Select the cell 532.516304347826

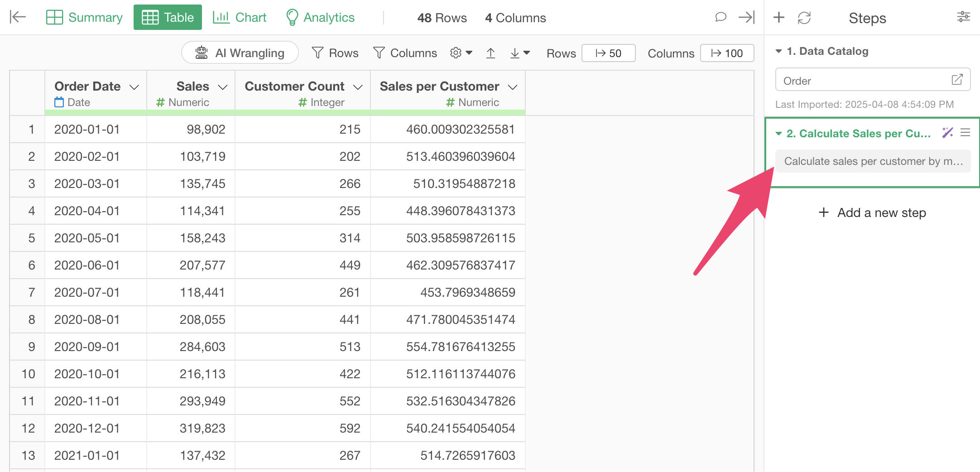448,401
